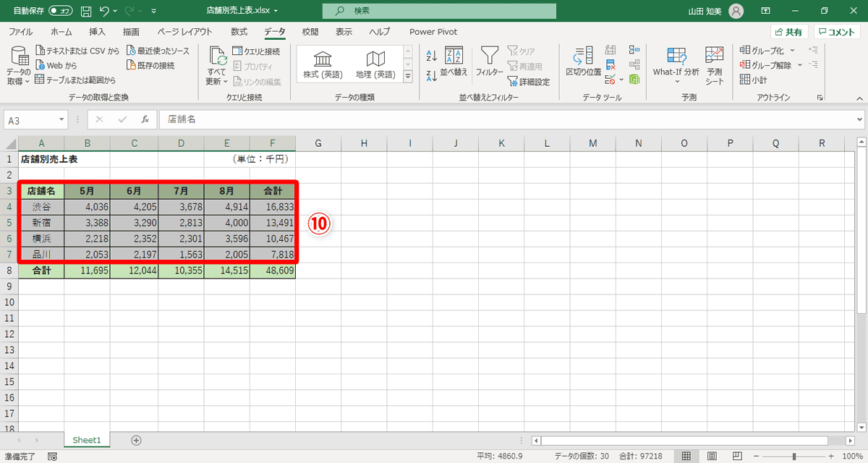Click the save icon in title bar
Screen dimensions: 868x463
click(x=86, y=11)
